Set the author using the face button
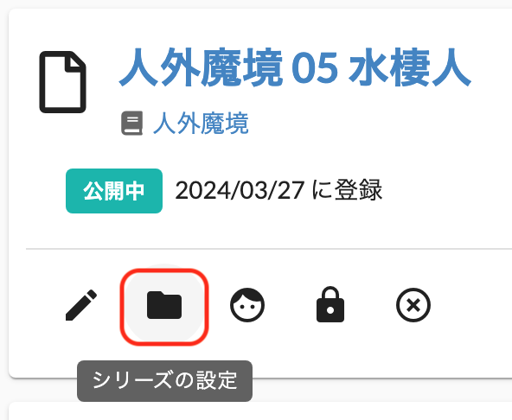 pyautogui.click(x=247, y=305)
